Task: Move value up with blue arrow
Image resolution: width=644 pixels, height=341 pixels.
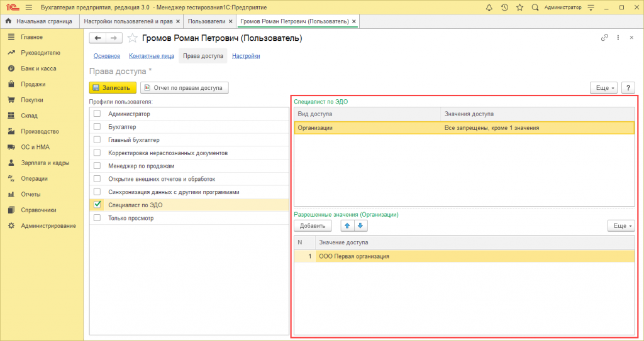Action: pos(347,225)
